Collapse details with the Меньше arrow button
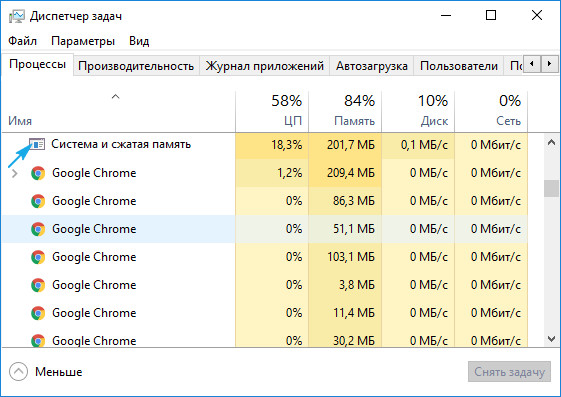561x397 pixels. click(x=18, y=372)
